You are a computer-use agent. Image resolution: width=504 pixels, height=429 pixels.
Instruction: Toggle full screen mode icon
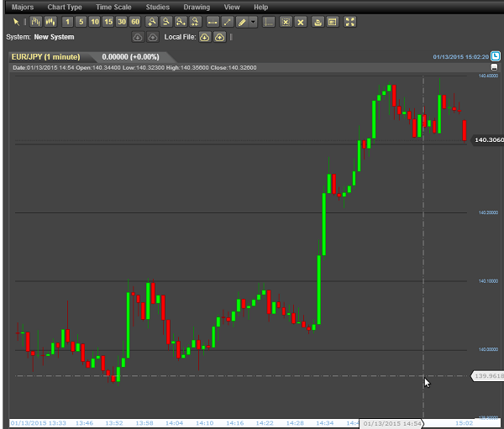[x=349, y=22]
